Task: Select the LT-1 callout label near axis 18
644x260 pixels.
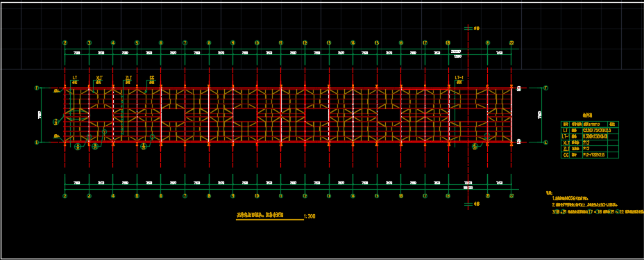Action: pyautogui.click(x=459, y=77)
